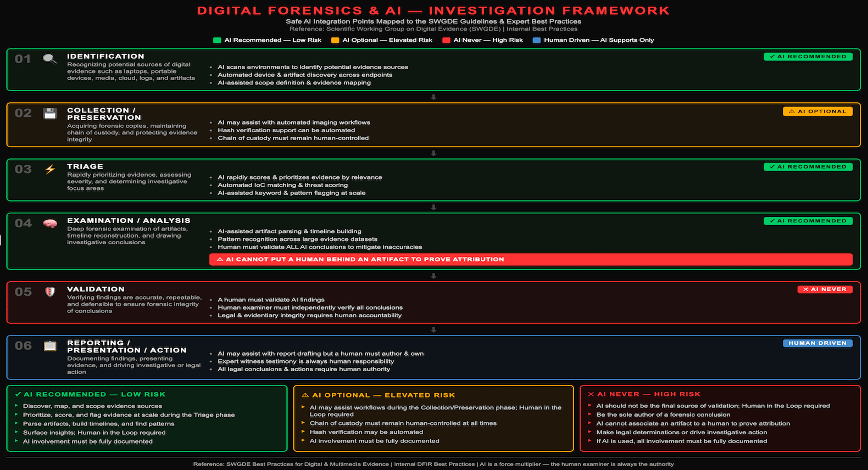Expand the arrow between Triage and Examination
This screenshot has height=470, width=868.
tap(434, 207)
